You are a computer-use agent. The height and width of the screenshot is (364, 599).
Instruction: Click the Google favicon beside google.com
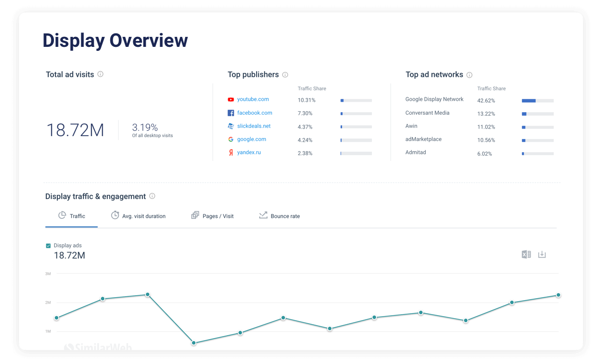230,139
